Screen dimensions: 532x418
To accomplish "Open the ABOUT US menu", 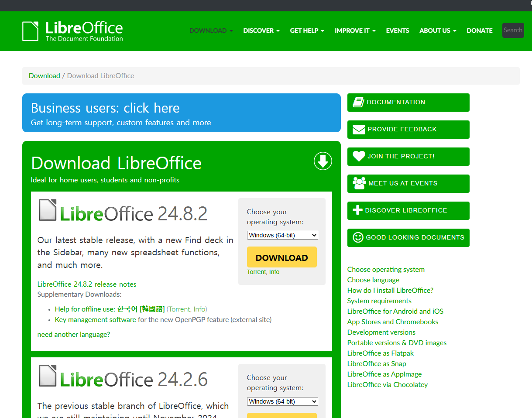I will 438,31.
